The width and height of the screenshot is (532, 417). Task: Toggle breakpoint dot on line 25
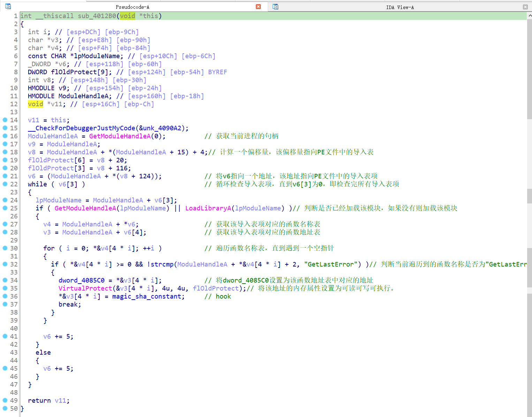pyautogui.click(x=5, y=208)
